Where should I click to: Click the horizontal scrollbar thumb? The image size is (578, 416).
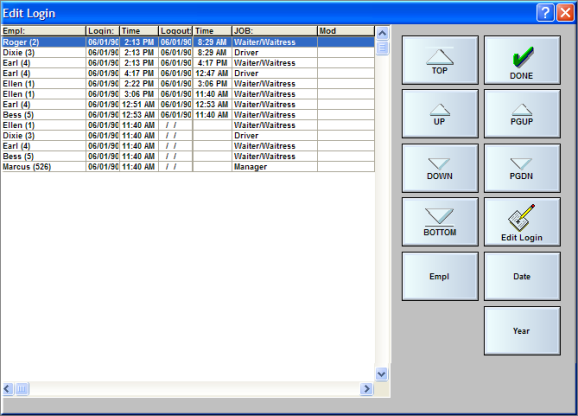22,389
